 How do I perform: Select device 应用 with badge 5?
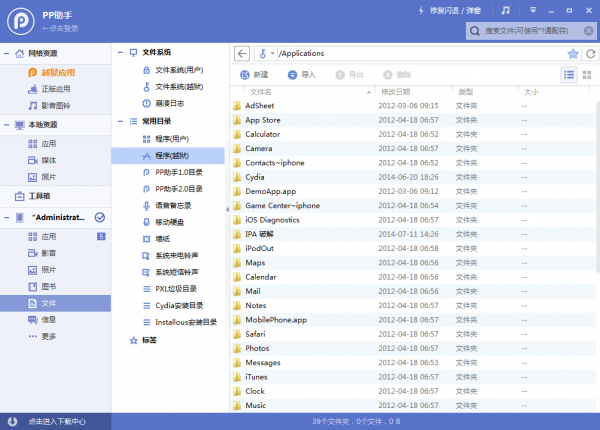click(55, 237)
